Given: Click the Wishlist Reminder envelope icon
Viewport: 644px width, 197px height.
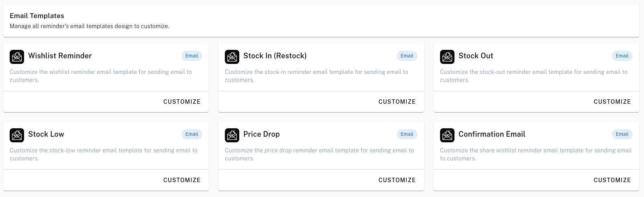Looking at the screenshot, I should 17,57.
